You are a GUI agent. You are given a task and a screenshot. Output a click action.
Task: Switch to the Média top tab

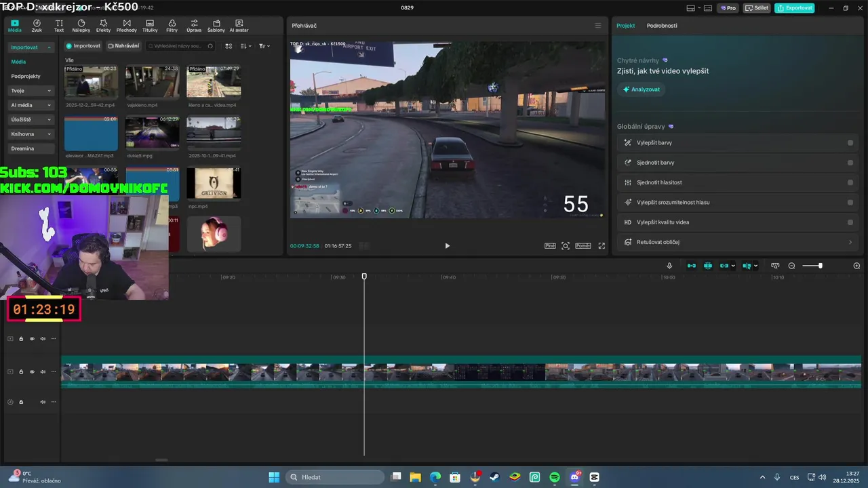[14, 26]
